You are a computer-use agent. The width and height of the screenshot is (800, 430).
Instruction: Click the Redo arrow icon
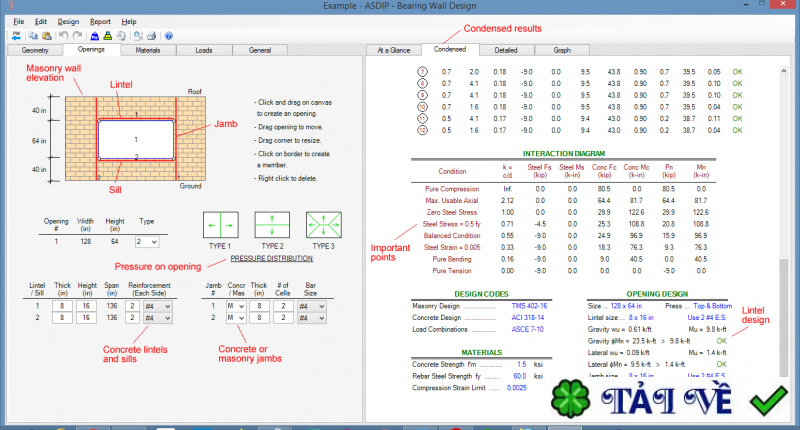77,35
